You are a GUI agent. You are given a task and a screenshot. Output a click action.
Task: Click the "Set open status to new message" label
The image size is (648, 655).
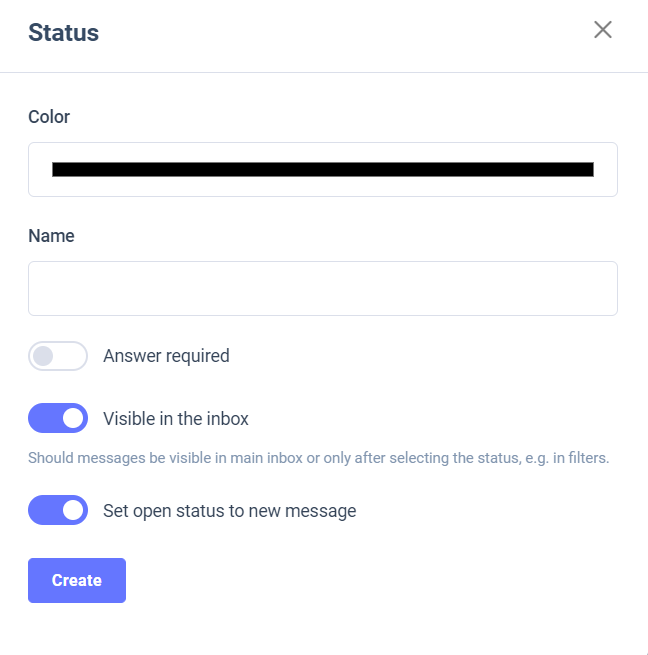229,510
